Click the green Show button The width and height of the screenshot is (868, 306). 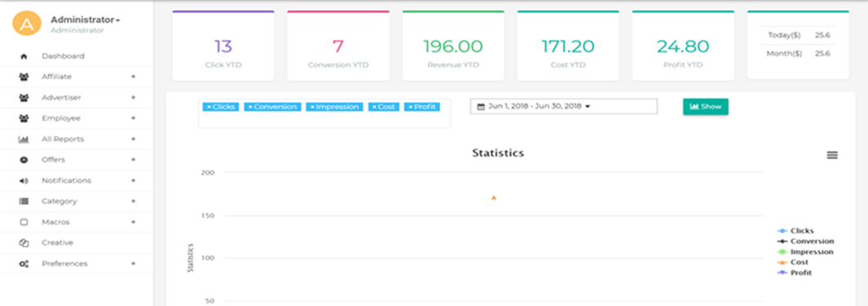[x=706, y=107]
